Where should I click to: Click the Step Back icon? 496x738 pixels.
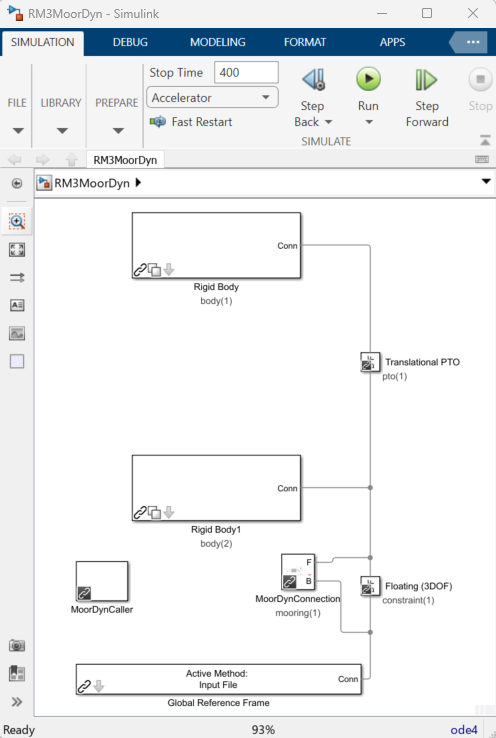click(313, 79)
